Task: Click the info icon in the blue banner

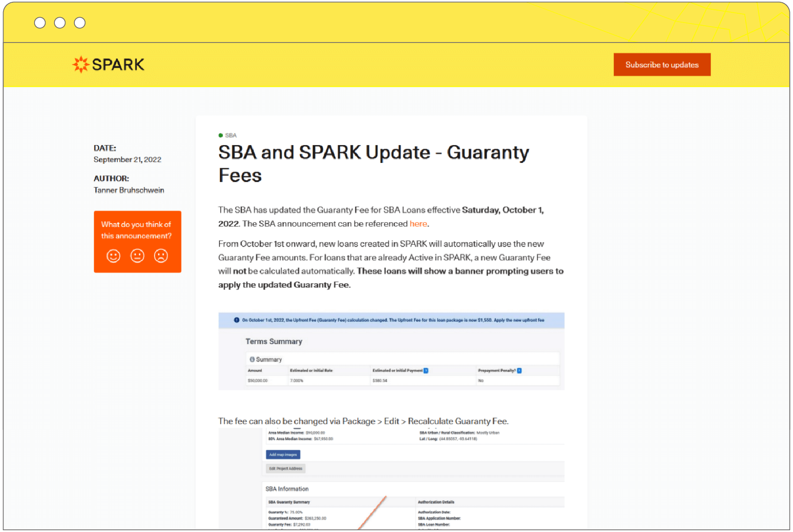Action: tap(237, 320)
